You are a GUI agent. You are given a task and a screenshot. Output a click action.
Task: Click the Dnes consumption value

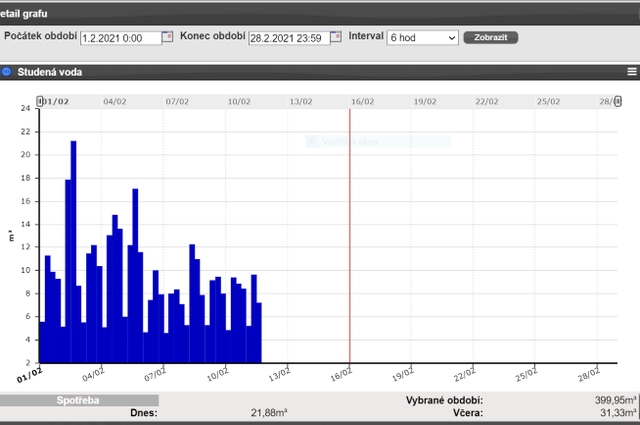(x=268, y=412)
